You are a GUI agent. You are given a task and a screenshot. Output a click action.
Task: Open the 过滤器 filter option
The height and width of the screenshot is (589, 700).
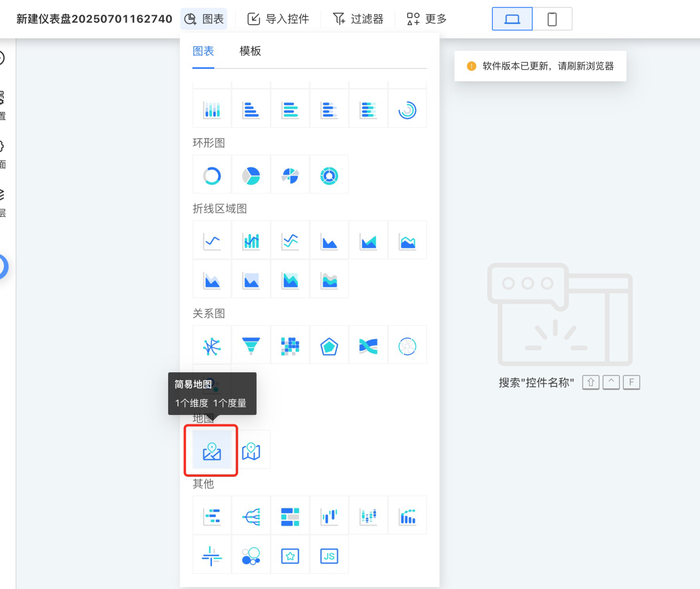click(x=358, y=19)
